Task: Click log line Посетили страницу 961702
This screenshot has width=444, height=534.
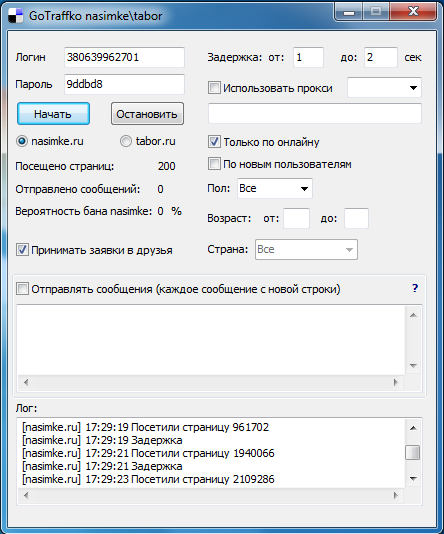Action: coord(146,427)
